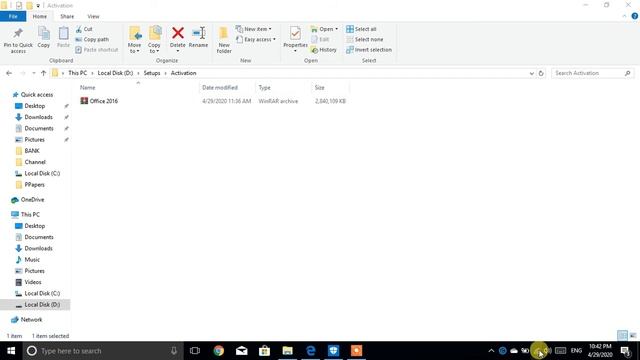Show hidden system tray icons
Screen dimensions: 640x360
pos(491,351)
